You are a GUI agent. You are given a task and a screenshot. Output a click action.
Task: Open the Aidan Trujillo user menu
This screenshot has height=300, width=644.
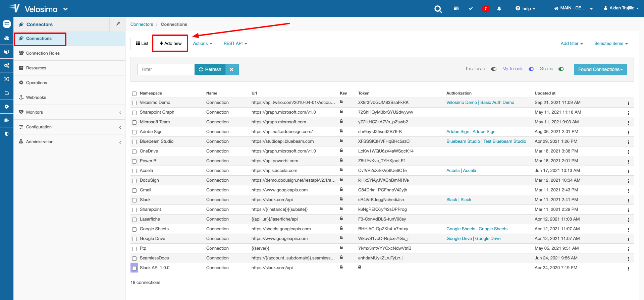tap(621, 8)
